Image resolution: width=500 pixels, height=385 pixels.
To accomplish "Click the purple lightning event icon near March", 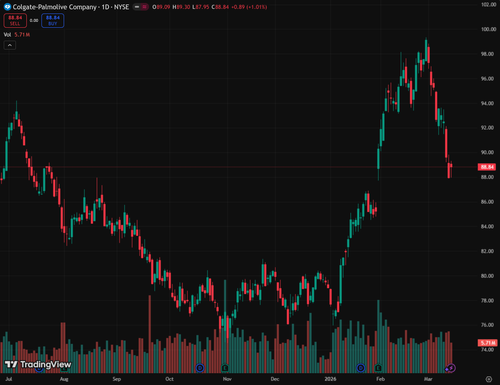I will pyautogui.click(x=451, y=368).
